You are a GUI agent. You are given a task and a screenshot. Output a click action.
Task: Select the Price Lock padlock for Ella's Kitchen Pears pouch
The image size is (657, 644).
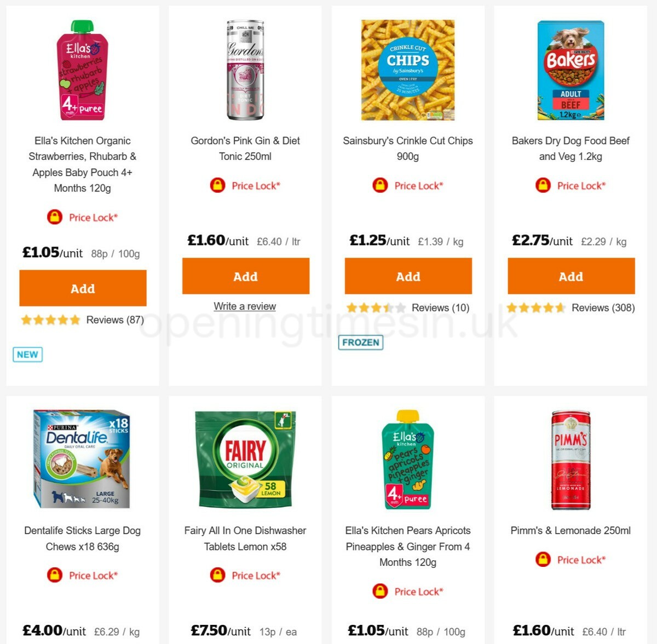tap(380, 591)
